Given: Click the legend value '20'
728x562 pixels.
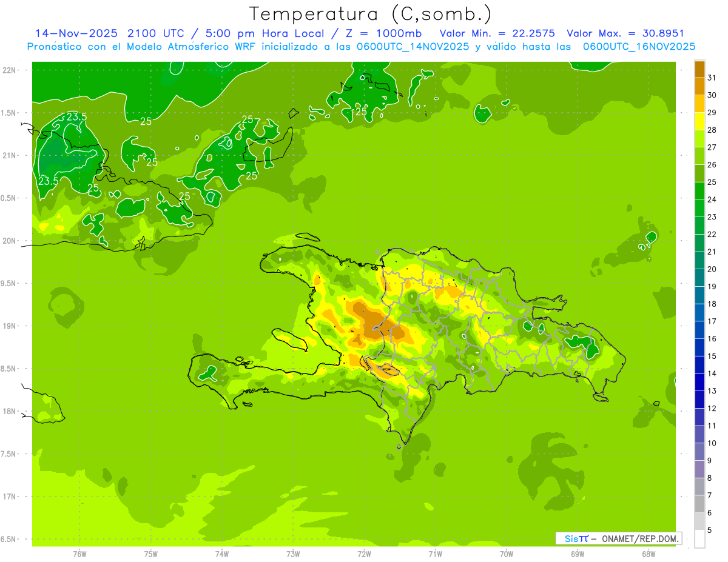Looking at the screenshot, I should click(712, 269).
